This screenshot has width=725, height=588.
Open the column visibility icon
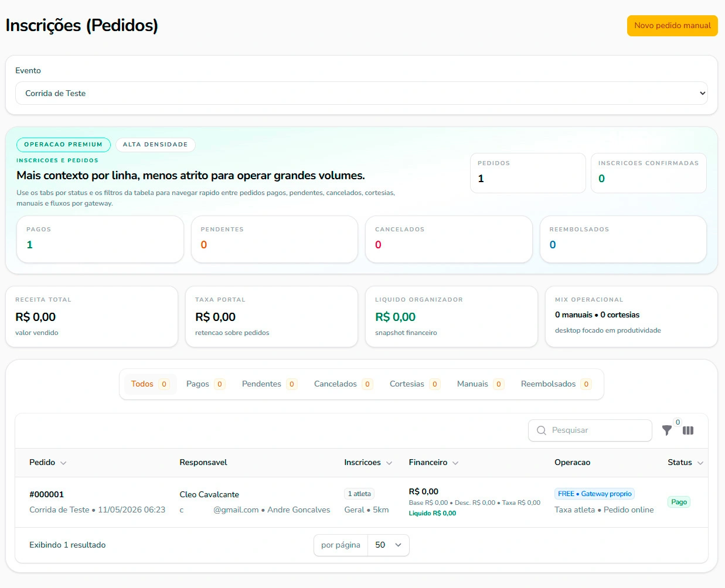pos(688,430)
